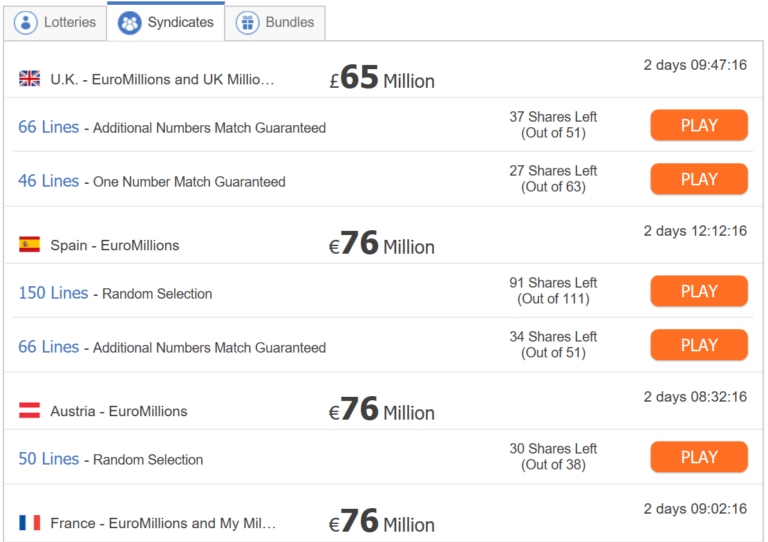Viewport: 768px width, 542px height.
Task: Play the UK 66 Lines syndicate
Action: tap(699, 125)
